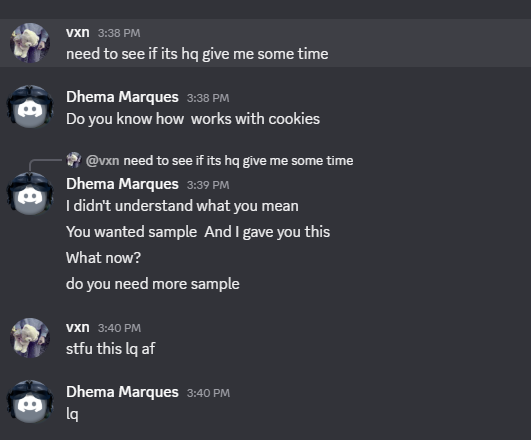Click the 'stfu this lq af' message

(111, 349)
